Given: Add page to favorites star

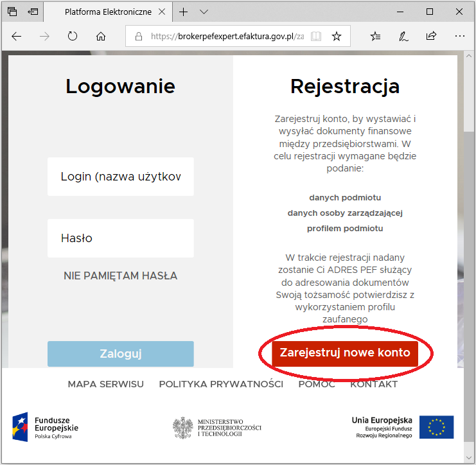Looking at the screenshot, I should click(x=337, y=37).
